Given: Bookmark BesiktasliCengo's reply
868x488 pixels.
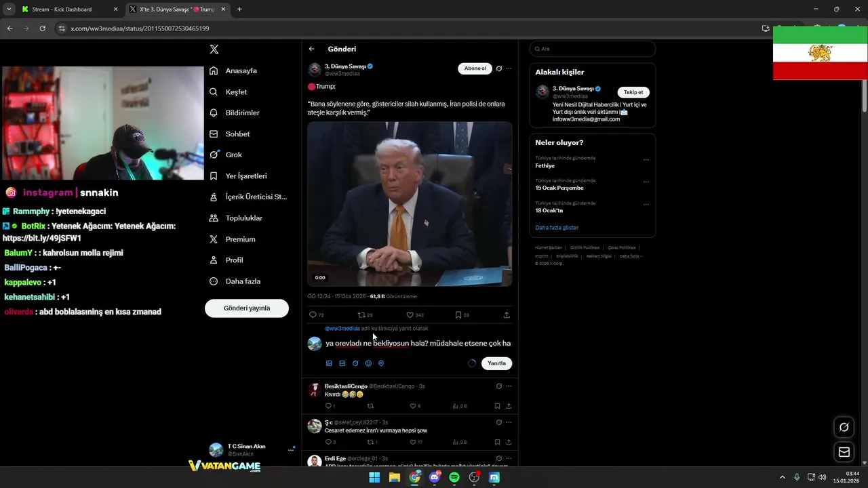Looking at the screenshot, I should 497,406.
